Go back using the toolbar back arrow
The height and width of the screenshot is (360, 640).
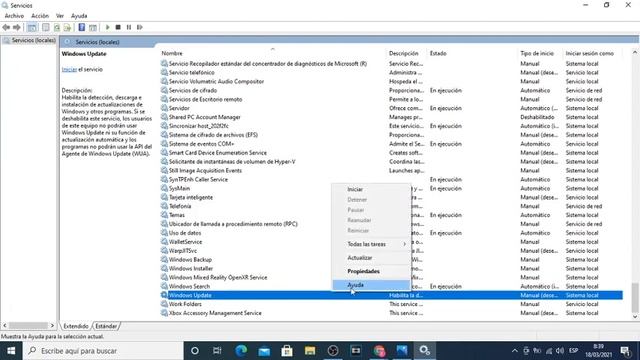point(6,27)
